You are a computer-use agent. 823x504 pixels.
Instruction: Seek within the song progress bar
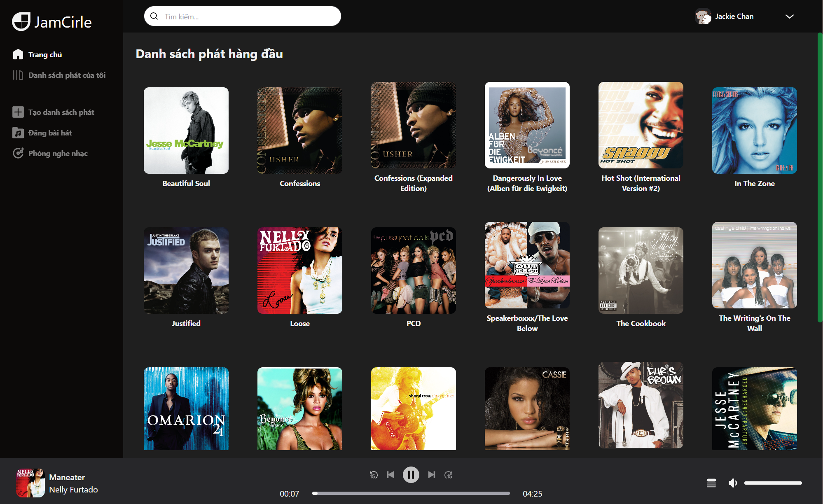[x=411, y=493]
